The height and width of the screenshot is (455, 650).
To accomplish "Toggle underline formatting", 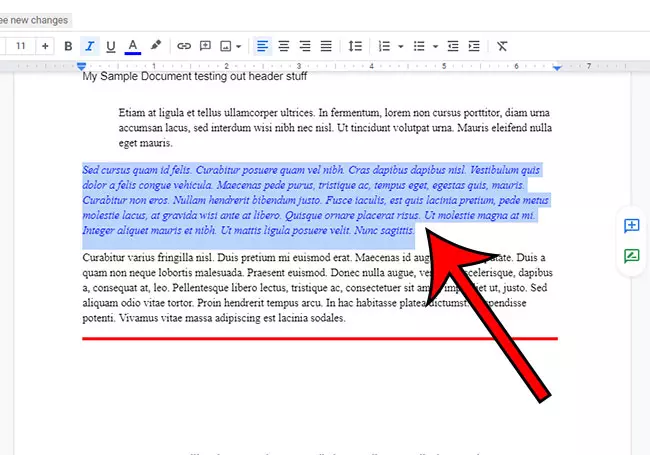I will point(111,46).
